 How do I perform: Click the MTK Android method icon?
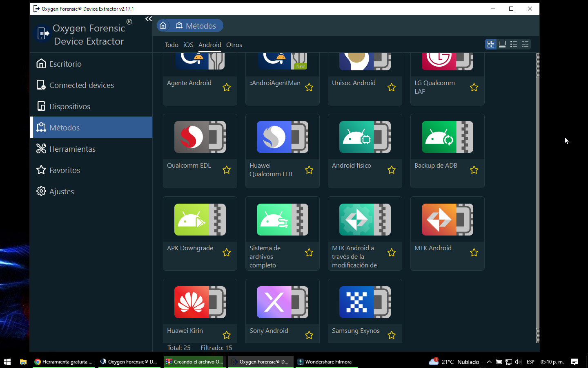tap(447, 220)
